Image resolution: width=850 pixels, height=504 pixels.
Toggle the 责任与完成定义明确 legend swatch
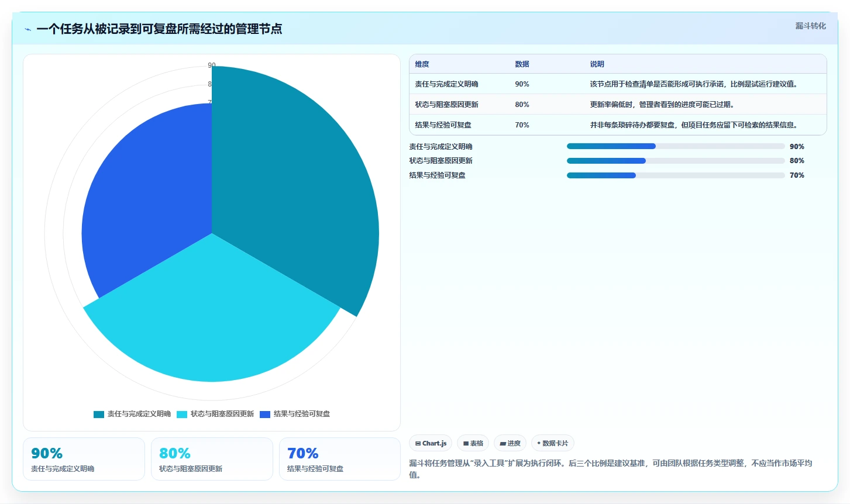[x=99, y=414]
